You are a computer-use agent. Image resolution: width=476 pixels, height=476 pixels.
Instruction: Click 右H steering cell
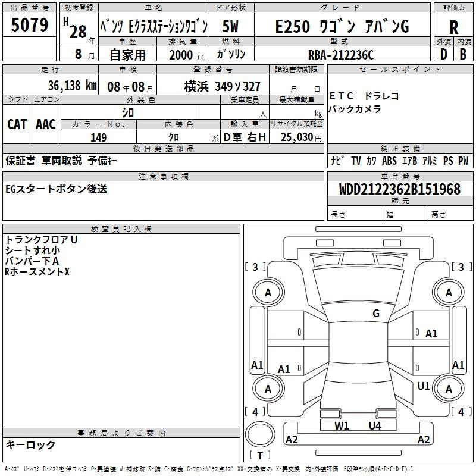pos(256,137)
